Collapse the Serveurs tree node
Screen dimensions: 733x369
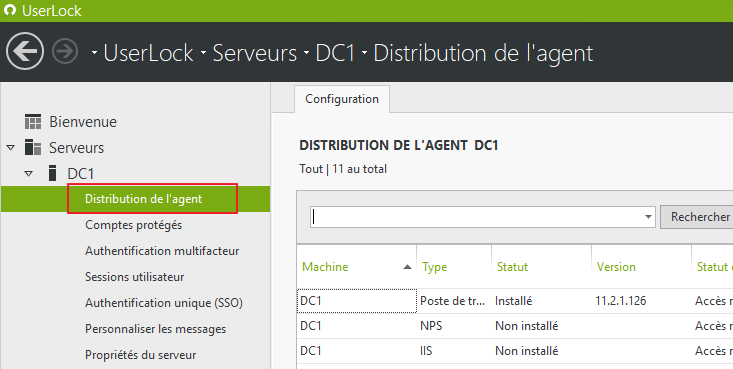(11, 148)
